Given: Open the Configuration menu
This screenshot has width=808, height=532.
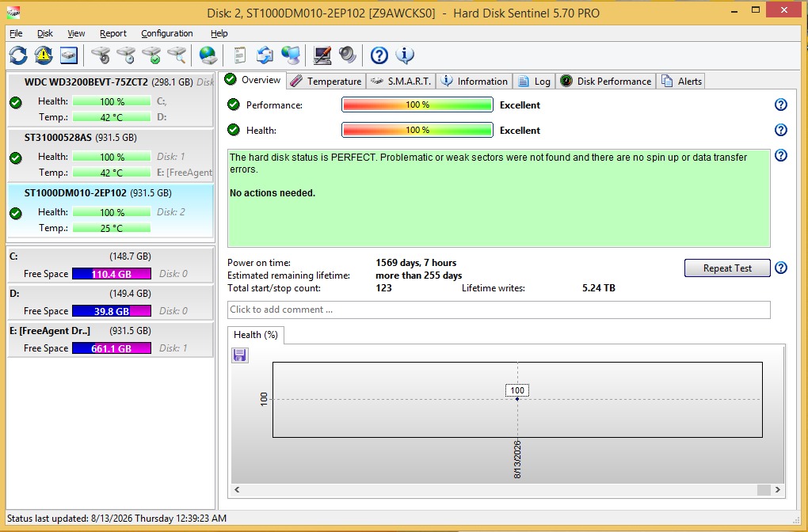Looking at the screenshot, I should [167, 33].
